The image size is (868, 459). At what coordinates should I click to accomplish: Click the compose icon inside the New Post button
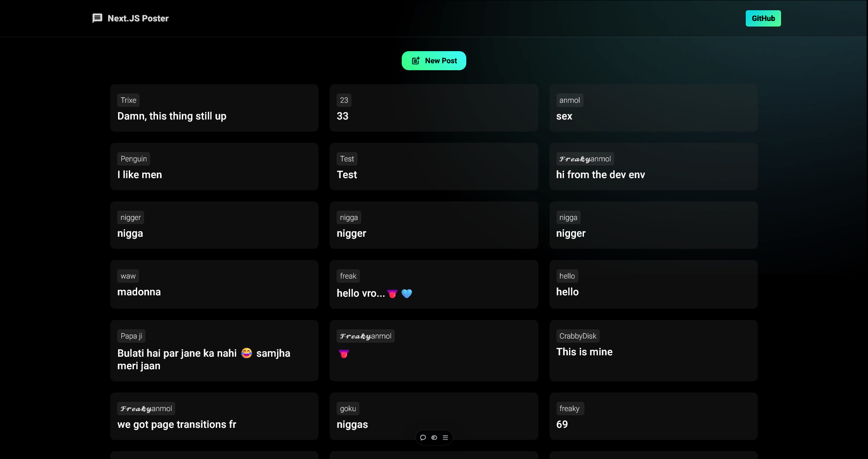point(415,60)
